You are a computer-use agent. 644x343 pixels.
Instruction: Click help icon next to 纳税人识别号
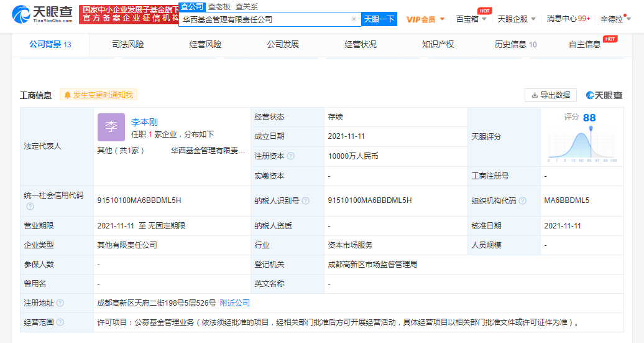306,200
